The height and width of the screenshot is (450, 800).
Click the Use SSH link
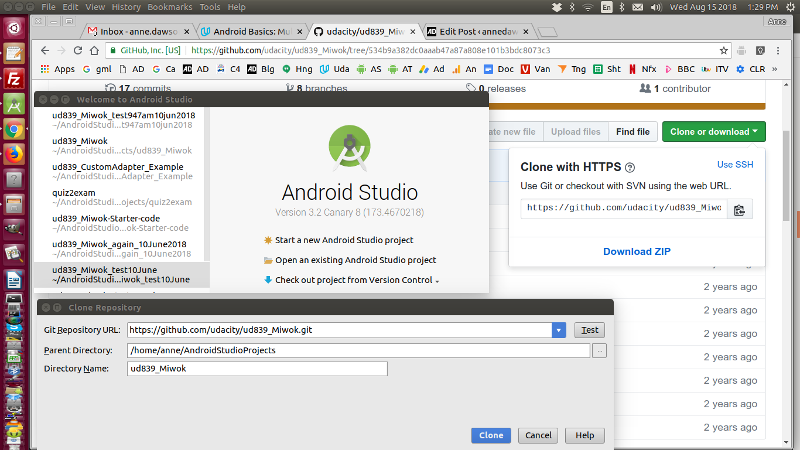[735, 165]
